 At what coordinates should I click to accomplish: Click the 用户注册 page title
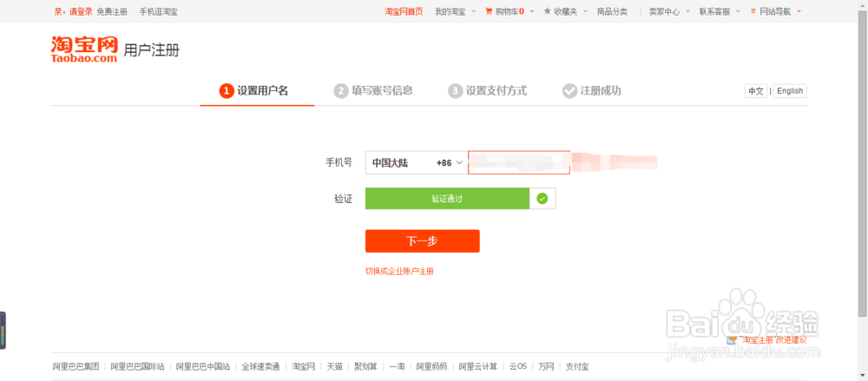(151, 50)
